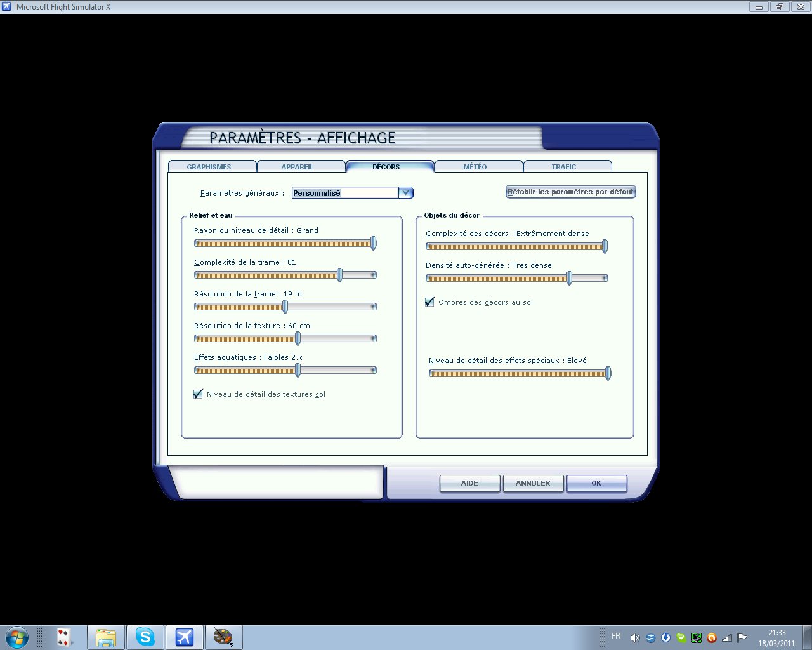
Task: Click the blue seagull tray icon
Action: click(x=650, y=638)
